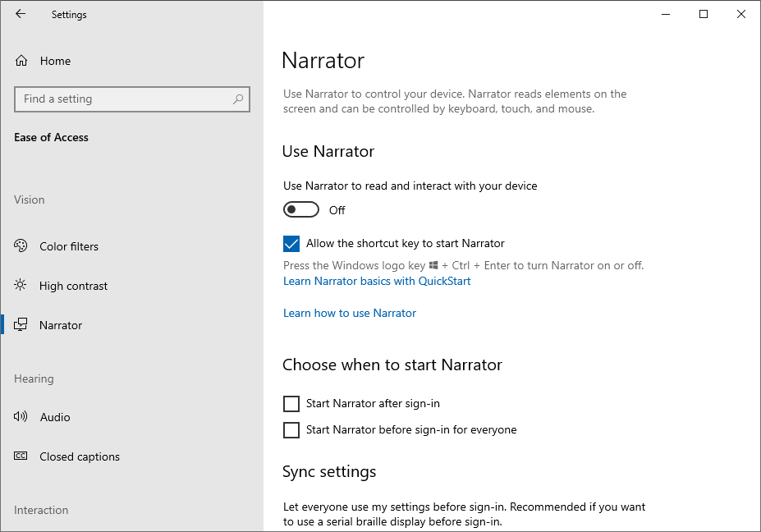Go back with the arrow icon

point(21,14)
